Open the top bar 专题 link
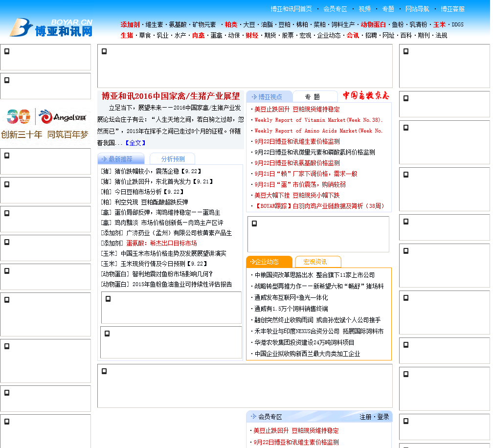 [388, 9]
